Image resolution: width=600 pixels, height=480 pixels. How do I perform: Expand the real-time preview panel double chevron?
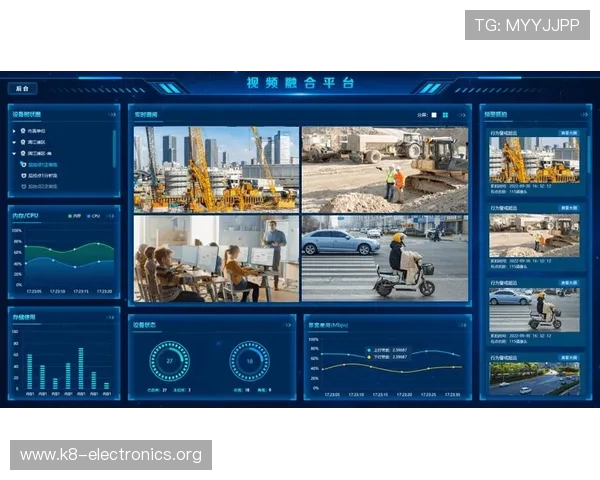click(x=463, y=115)
